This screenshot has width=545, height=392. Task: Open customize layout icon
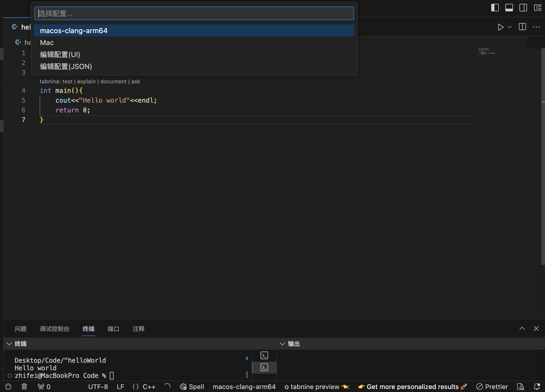(x=537, y=8)
